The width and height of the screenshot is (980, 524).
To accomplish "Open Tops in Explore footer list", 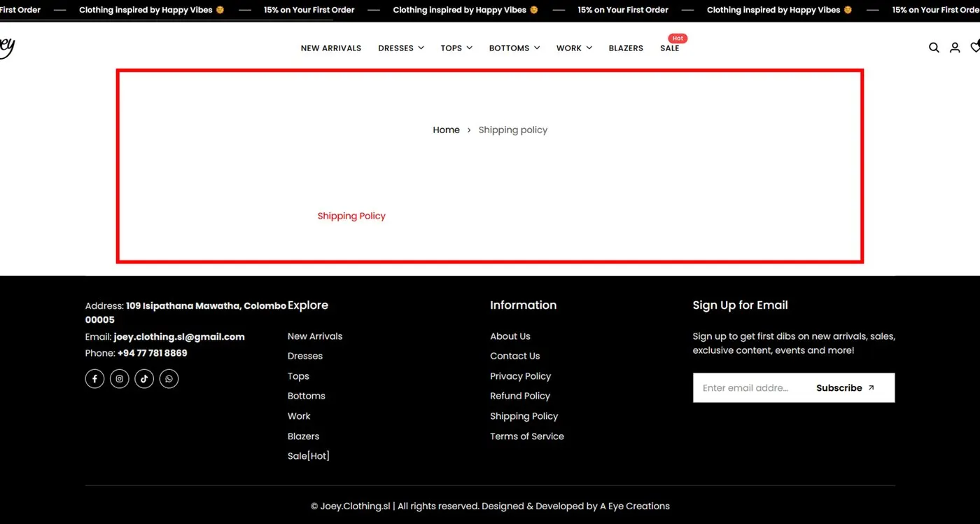I will 298,376.
